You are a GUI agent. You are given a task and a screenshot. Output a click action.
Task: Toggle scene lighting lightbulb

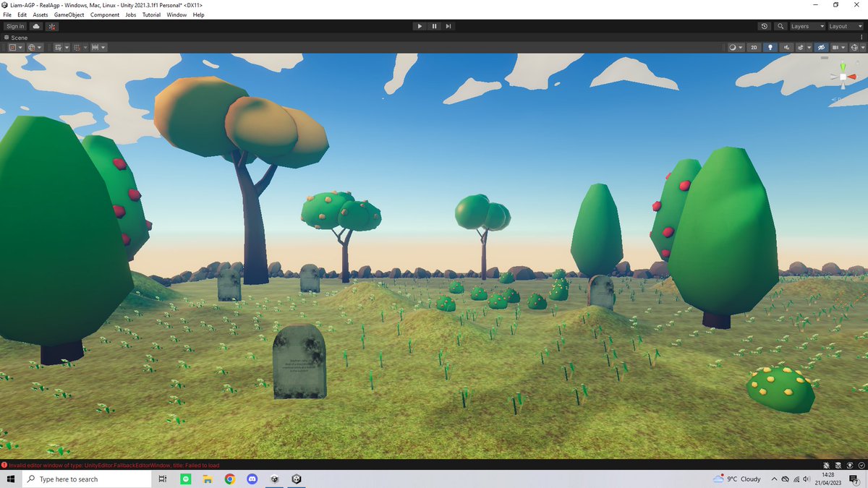click(x=770, y=47)
